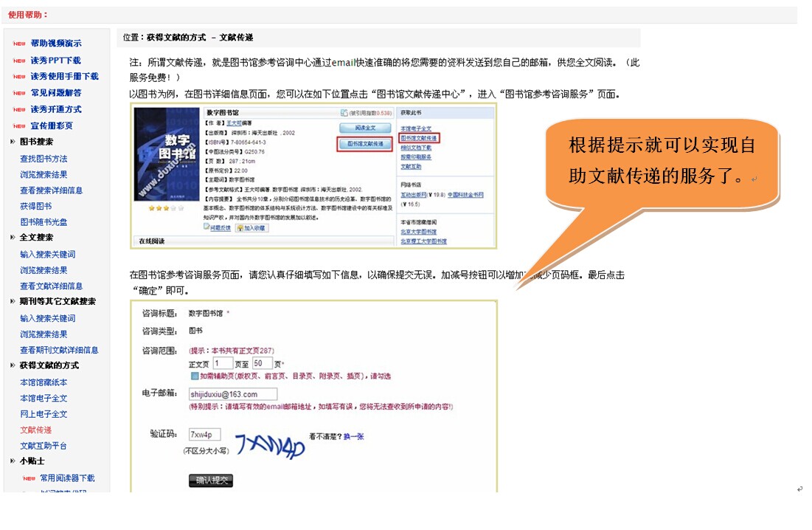This screenshot has width=812, height=530.
Task: Collapse the 获得文献的方式 section arrow
Action: point(13,365)
